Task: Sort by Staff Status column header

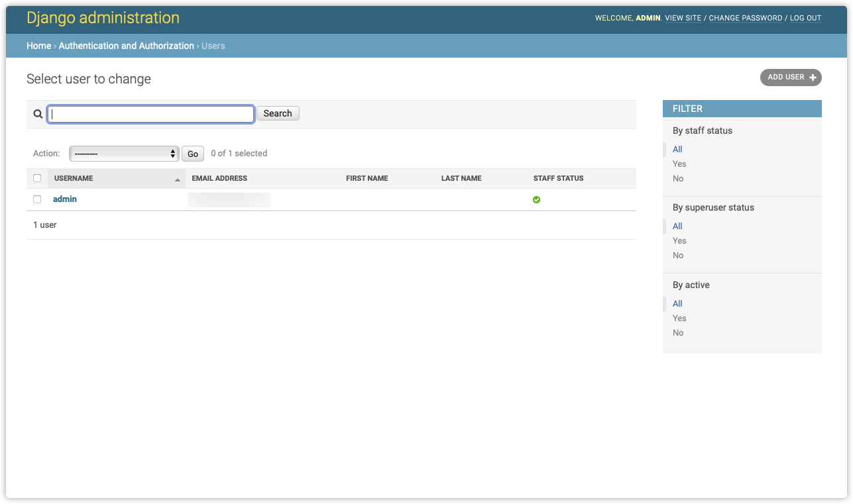Action: coord(558,179)
